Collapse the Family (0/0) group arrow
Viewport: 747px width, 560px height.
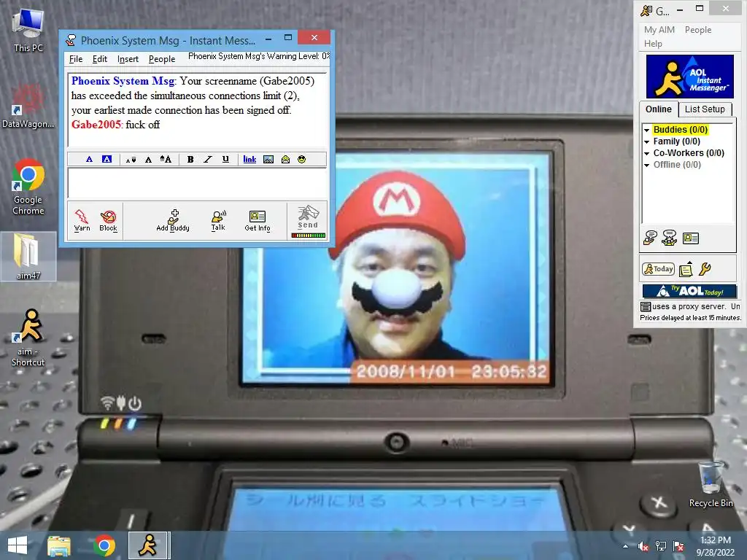[x=646, y=142]
